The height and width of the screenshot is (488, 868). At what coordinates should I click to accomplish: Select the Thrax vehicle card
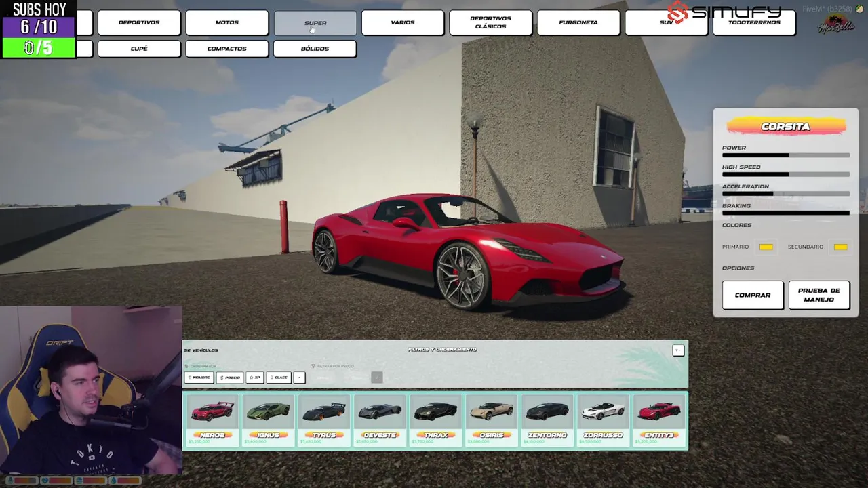point(435,420)
